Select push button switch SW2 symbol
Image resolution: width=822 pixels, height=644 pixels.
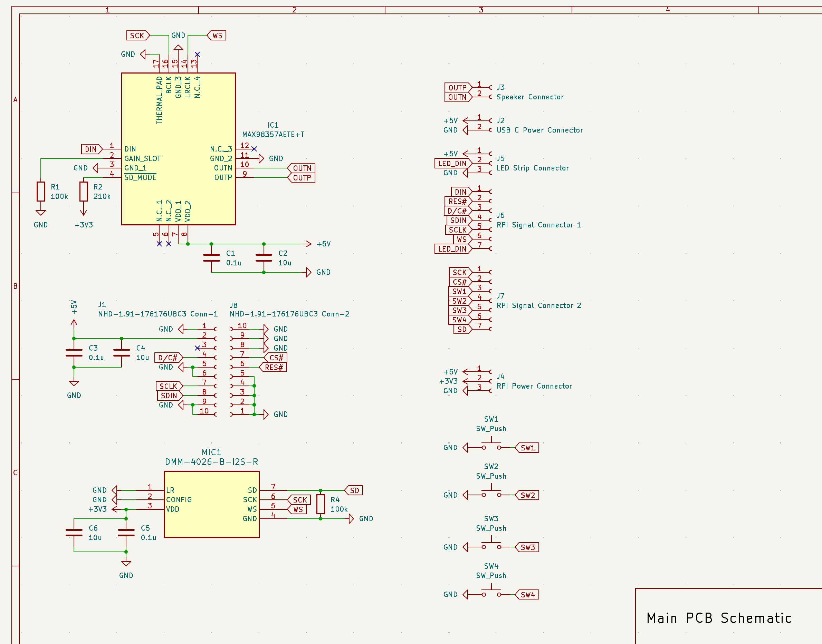click(x=491, y=492)
